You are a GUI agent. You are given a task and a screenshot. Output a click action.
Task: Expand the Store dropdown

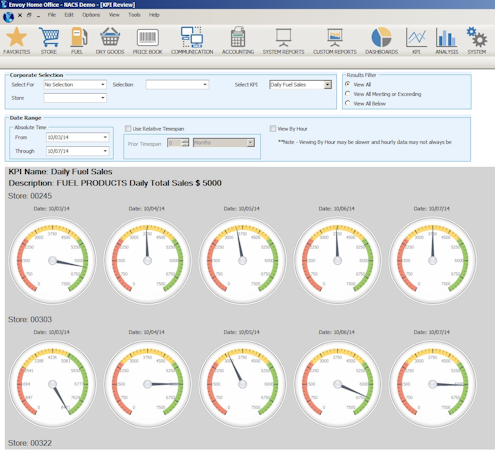[103, 98]
